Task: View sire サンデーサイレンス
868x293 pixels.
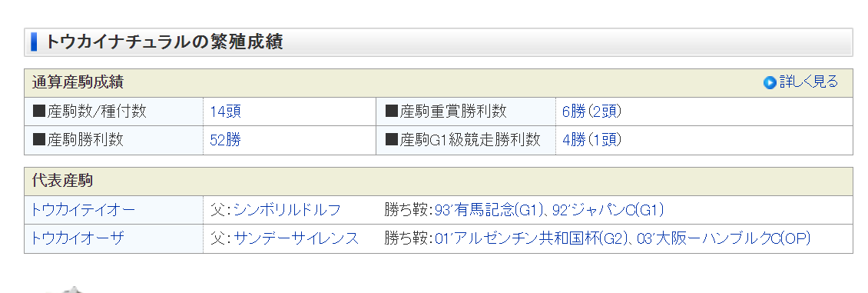Action: 297,238
